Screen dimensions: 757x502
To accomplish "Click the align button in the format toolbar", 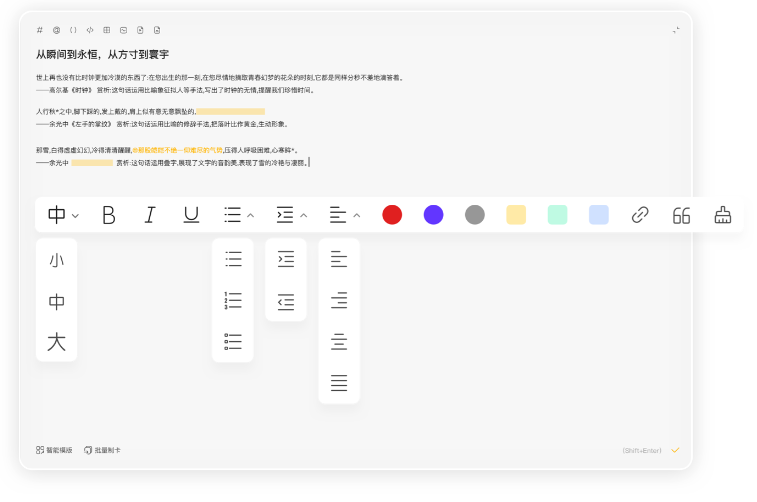I will [x=338, y=215].
